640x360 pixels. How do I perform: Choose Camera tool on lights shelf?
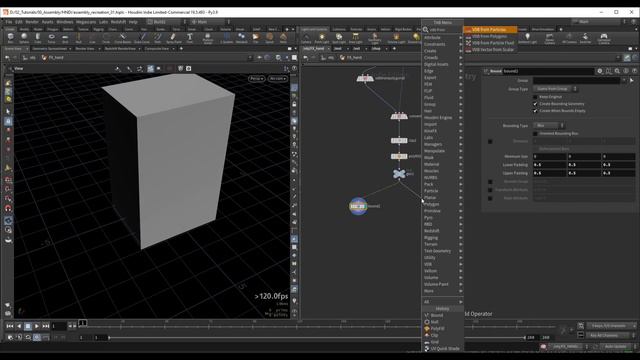coord(306,38)
